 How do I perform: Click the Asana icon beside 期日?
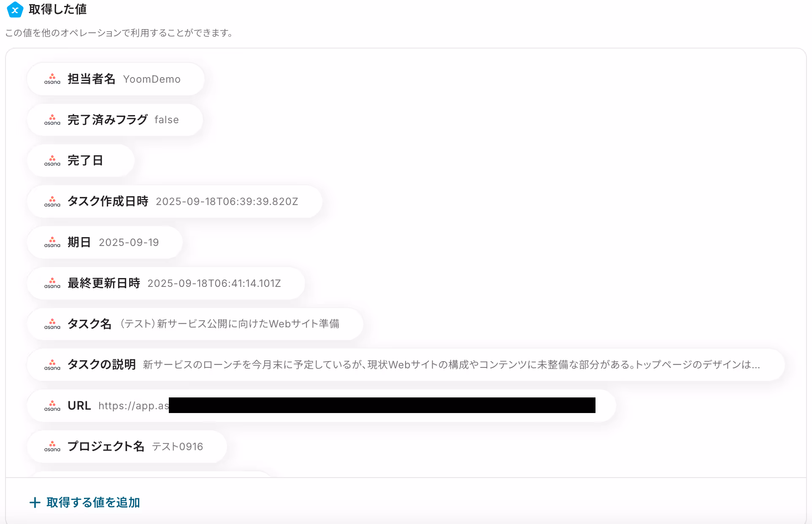[52, 242]
